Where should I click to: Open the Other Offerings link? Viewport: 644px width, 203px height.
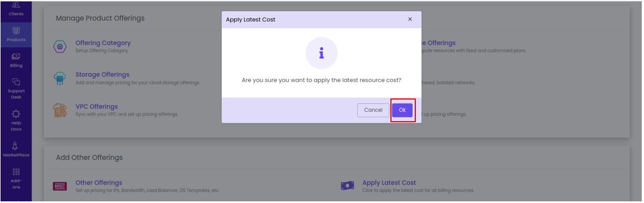click(99, 183)
